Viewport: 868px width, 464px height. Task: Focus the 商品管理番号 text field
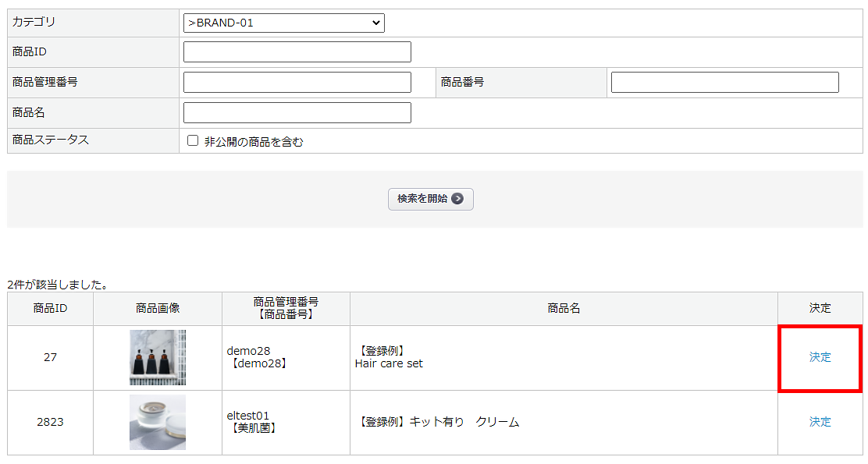tap(297, 83)
